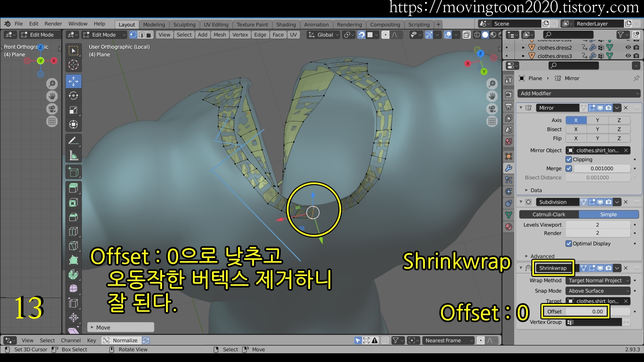Select the 3D Cursor tool

coord(73,65)
